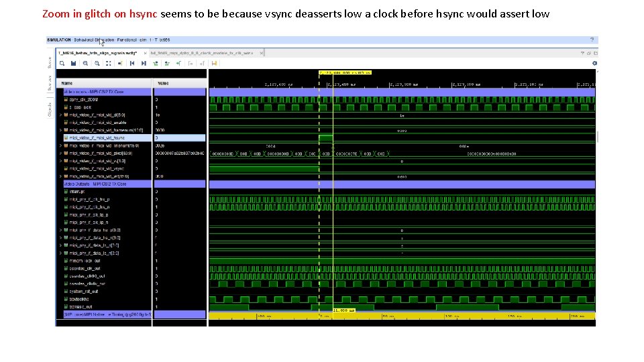
Task: Select the mipi_phy_if_clk_lp_p signal
Action: 89,215
